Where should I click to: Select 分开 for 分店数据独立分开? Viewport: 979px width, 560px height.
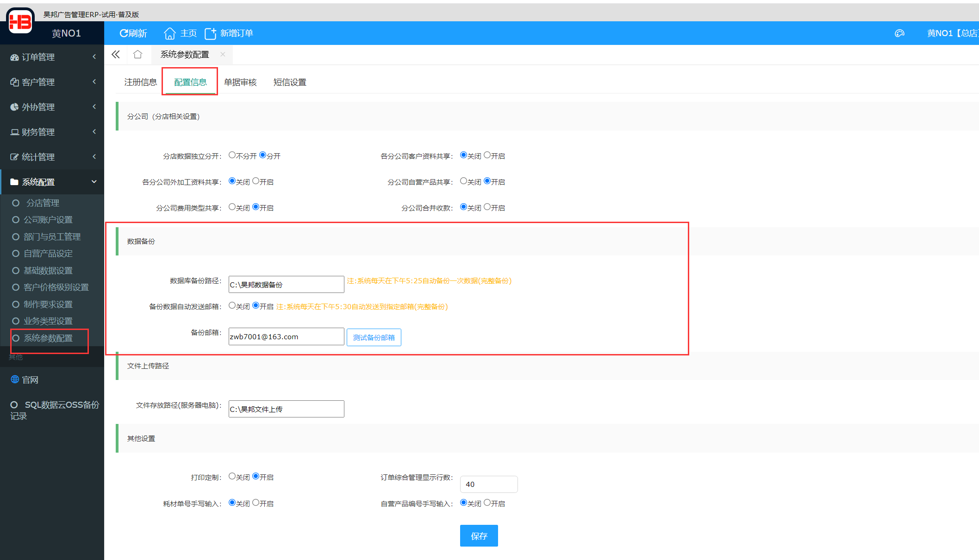(263, 155)
